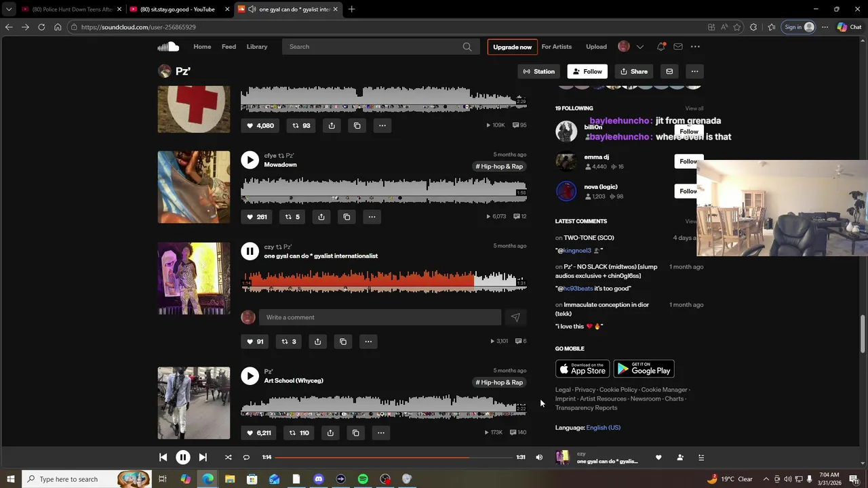The width and height of the screenshot is (868, 488).
Task: Pause playback in bottom player bar
Action: pos(183,457)
